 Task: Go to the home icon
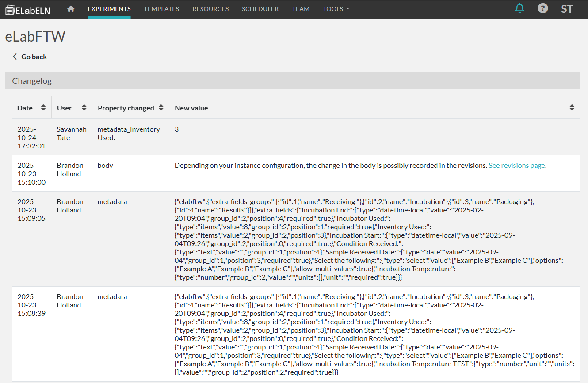click(x=71, y=9)
